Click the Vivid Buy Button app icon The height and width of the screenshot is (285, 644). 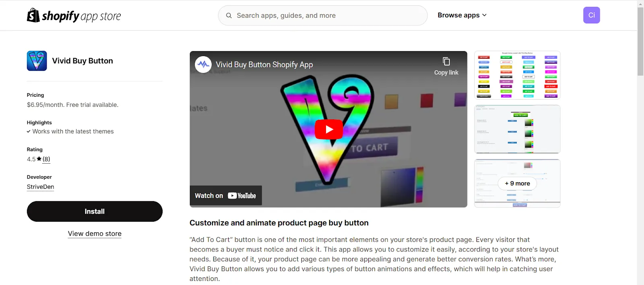pos(37,61)
